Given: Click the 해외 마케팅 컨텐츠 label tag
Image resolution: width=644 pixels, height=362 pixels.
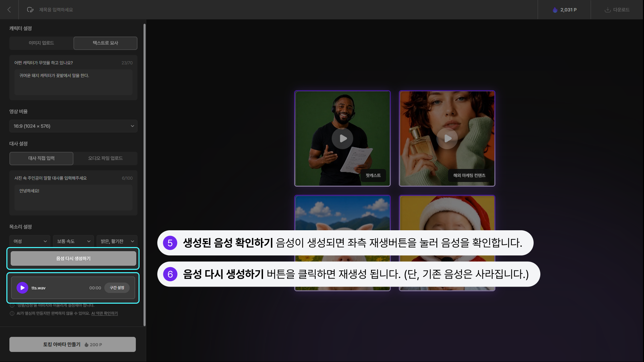Looking at the screenshot, I should 469,175.
